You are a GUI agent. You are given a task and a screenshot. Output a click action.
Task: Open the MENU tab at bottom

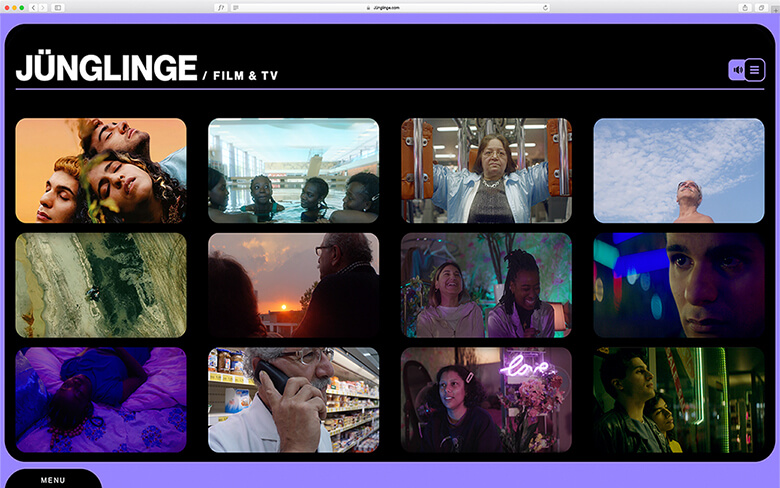(53, 480)
